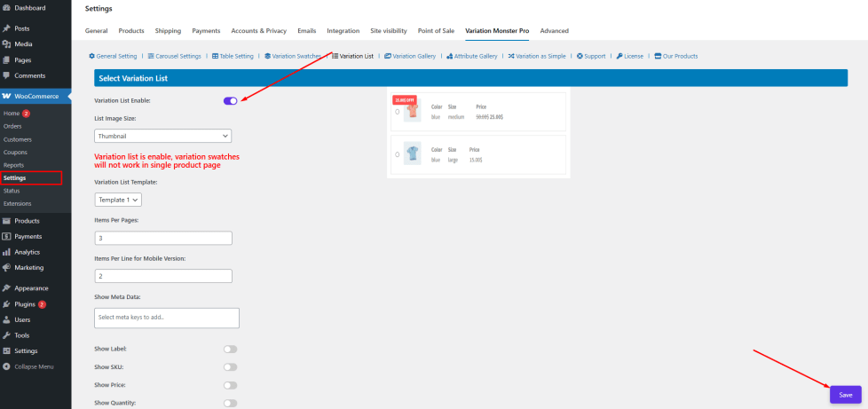Click the Payments icon in sidebar
Viewport: 868px width, 409px height.
6,236
